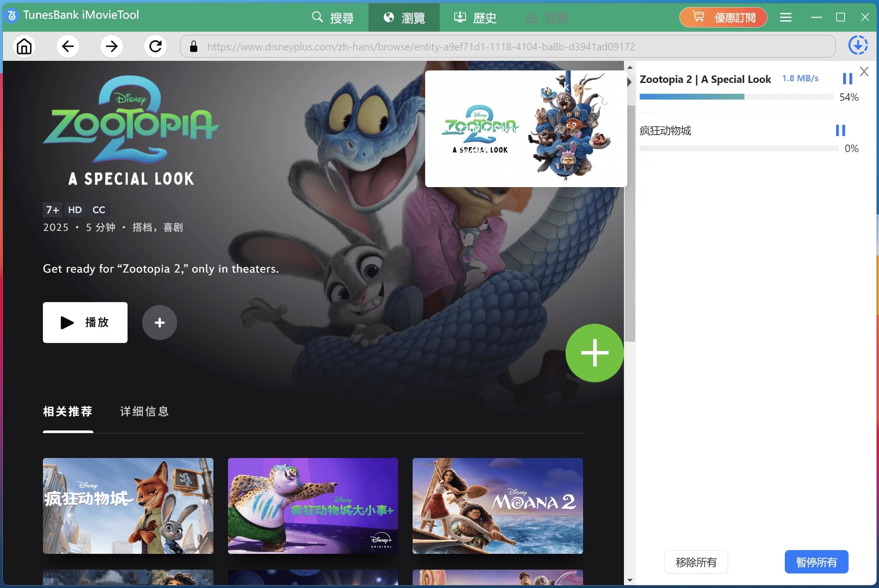Open the hamburger menu

(x=786, y=17)
